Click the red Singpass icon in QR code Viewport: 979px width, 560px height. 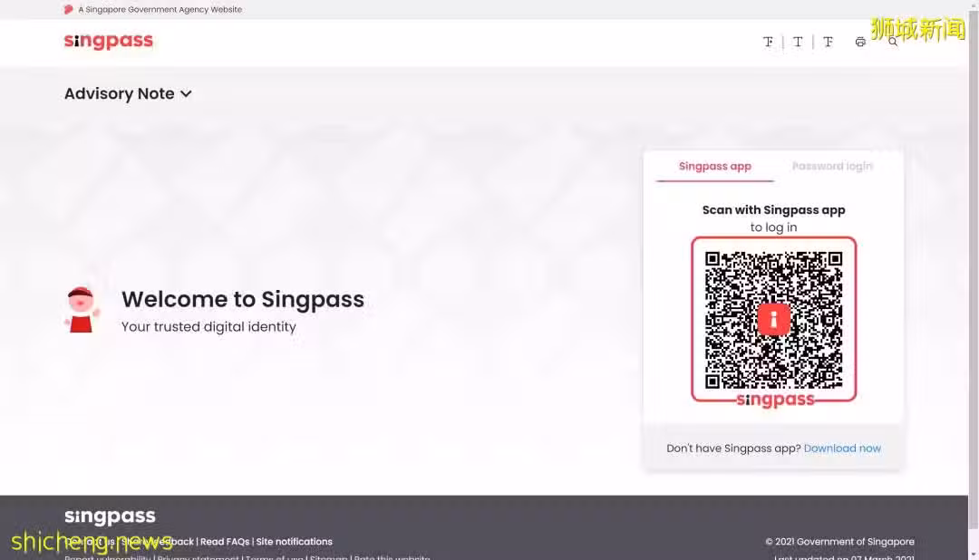coord(773,319)
